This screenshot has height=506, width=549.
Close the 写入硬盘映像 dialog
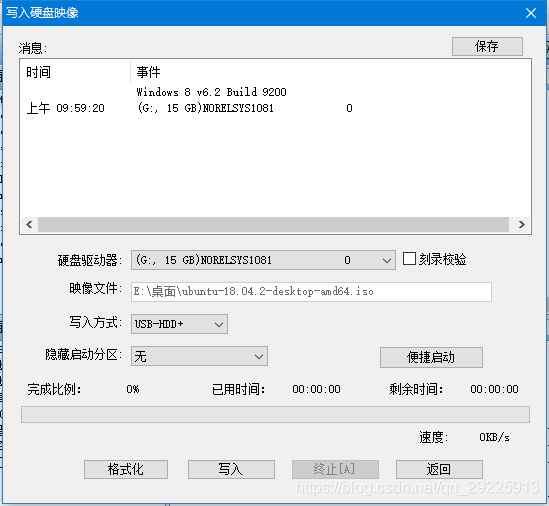[531, 13]
